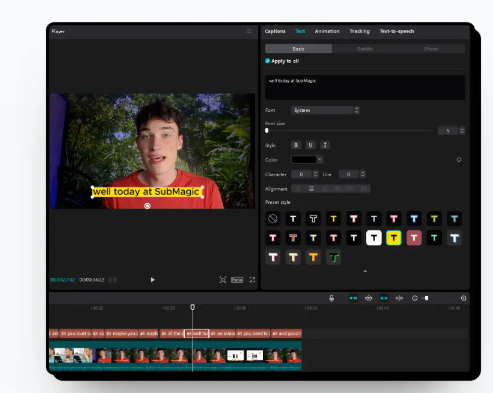Switch to the Captions tab
Screen dimensions: 493x393
pyautogui.click(x=275, y=31)
